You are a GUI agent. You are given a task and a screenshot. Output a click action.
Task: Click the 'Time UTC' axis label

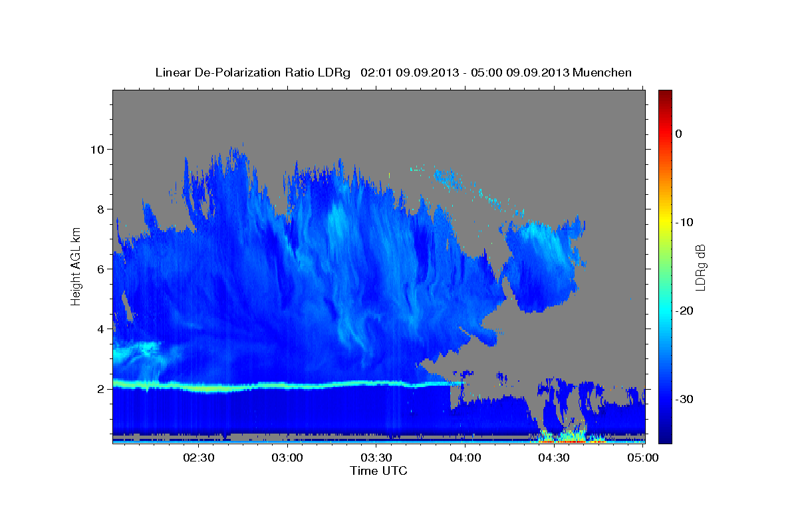(x=378, y=471)
